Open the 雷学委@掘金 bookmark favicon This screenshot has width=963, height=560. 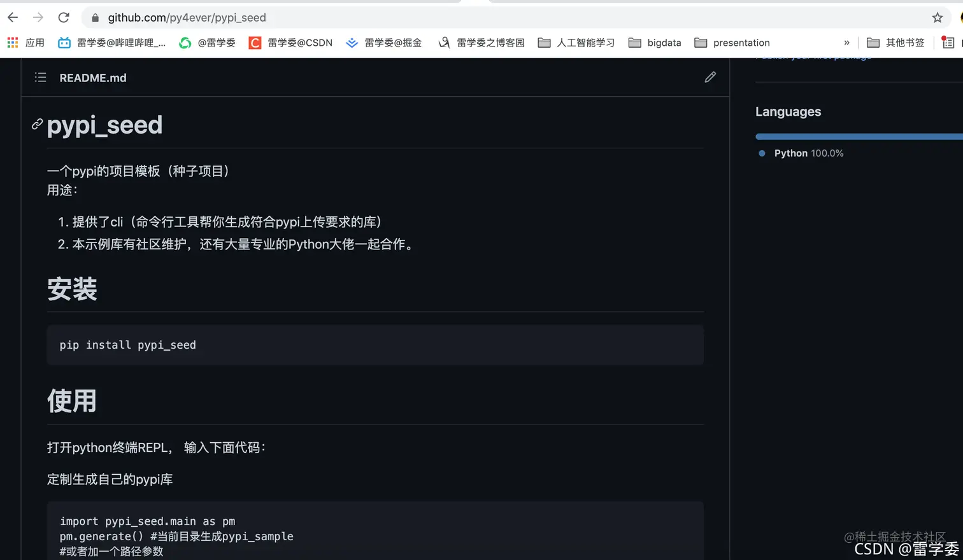point(352,42)
